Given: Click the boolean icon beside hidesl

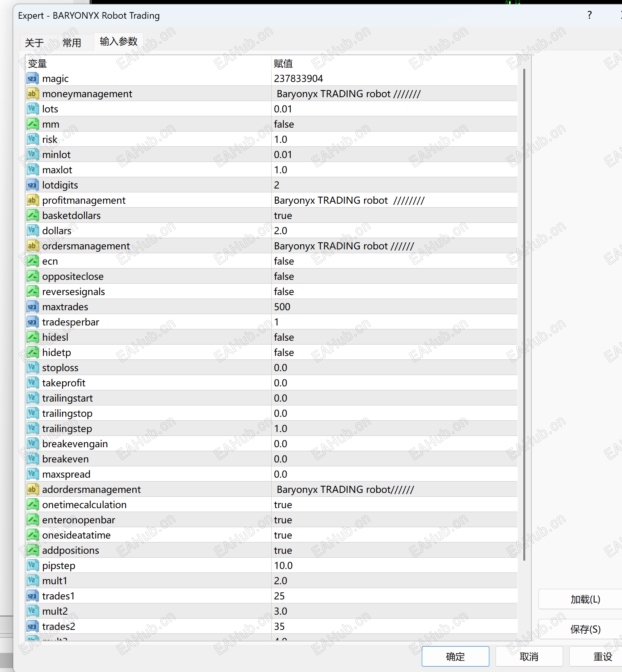Looking at the screenshot, I should click(x=32, y=337).
